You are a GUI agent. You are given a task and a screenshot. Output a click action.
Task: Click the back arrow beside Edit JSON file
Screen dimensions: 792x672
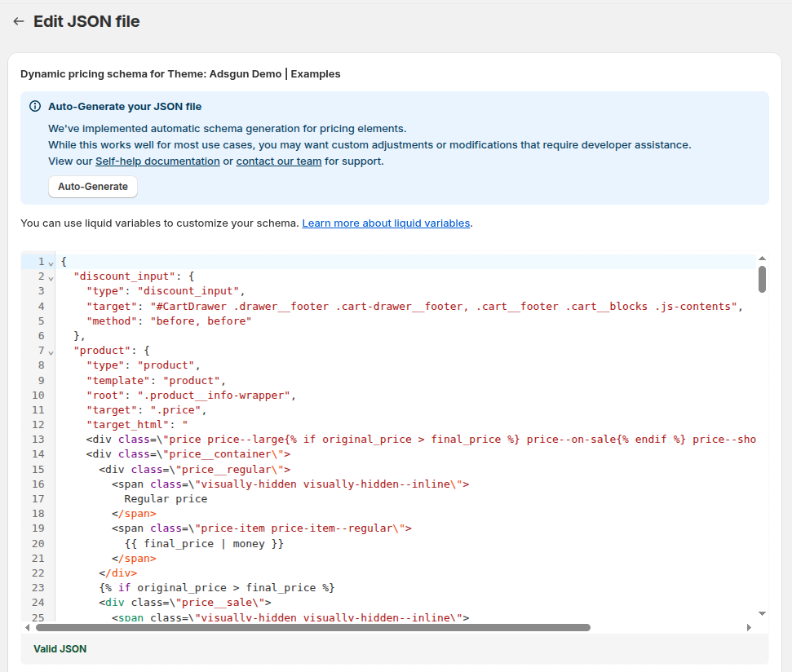(x=18, y=21)
